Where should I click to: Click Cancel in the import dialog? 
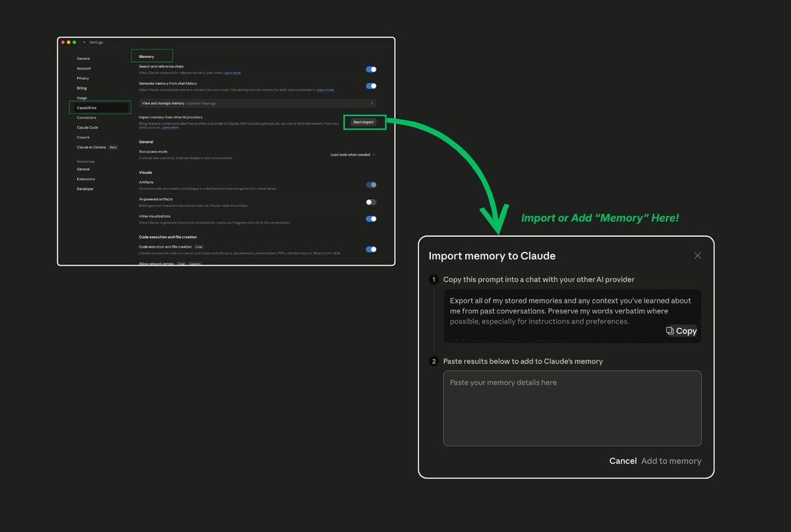tap(623, 461)
